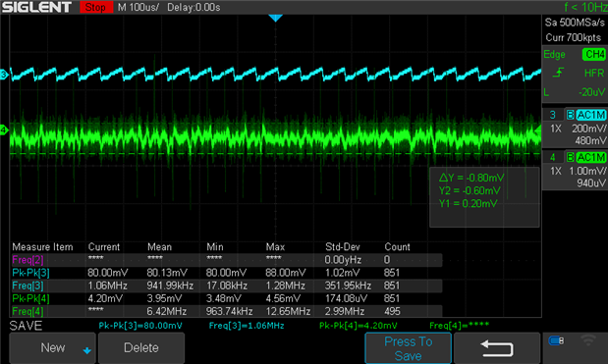Click the Wi-Fi status icon
The image size is (608, 364).
pyautogui.click(x=588, y=340)
